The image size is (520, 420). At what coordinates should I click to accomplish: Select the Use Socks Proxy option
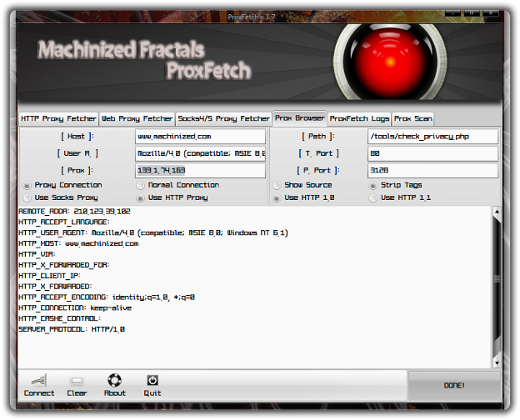click(27, 198)
